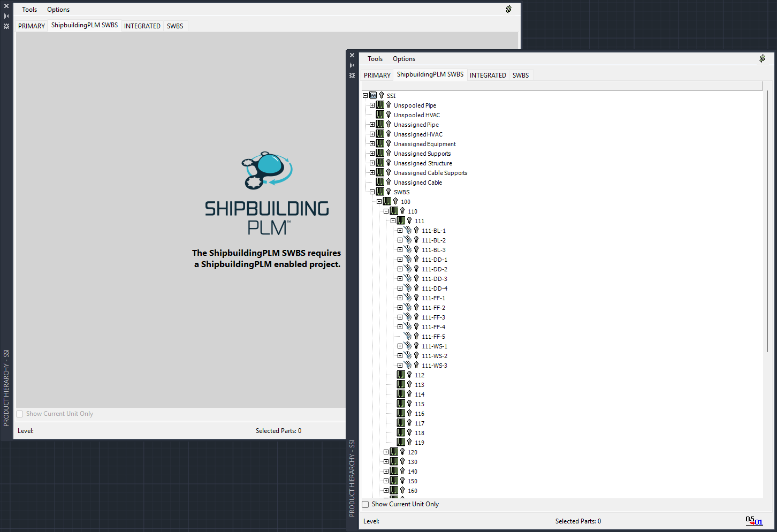Viewport: 777px width, 532px height.
Task: Click the auto-hide icon on the right palette
Action: coord(352,65)
